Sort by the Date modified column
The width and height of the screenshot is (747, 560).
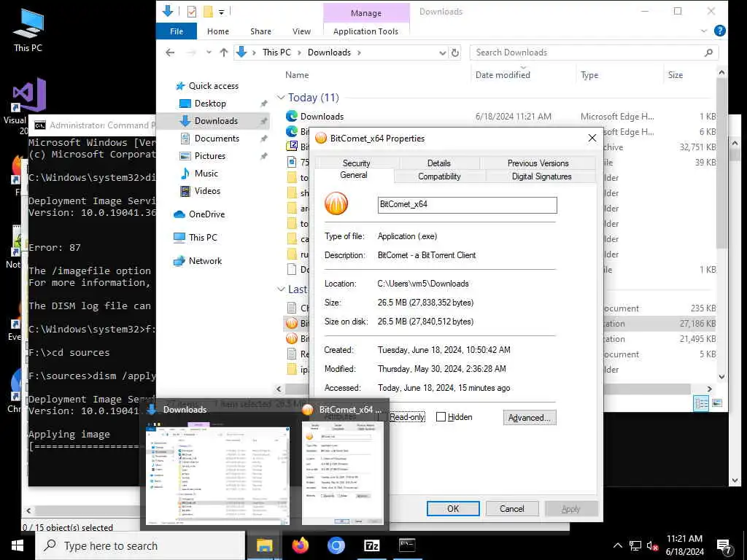503,75
